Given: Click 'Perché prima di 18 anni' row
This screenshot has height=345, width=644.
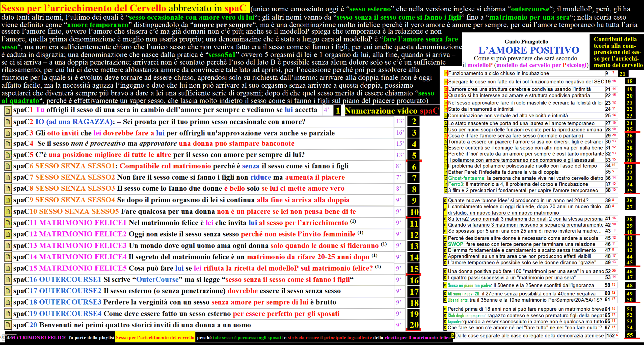Looking at the screenshot, I should tap(525, 309).
